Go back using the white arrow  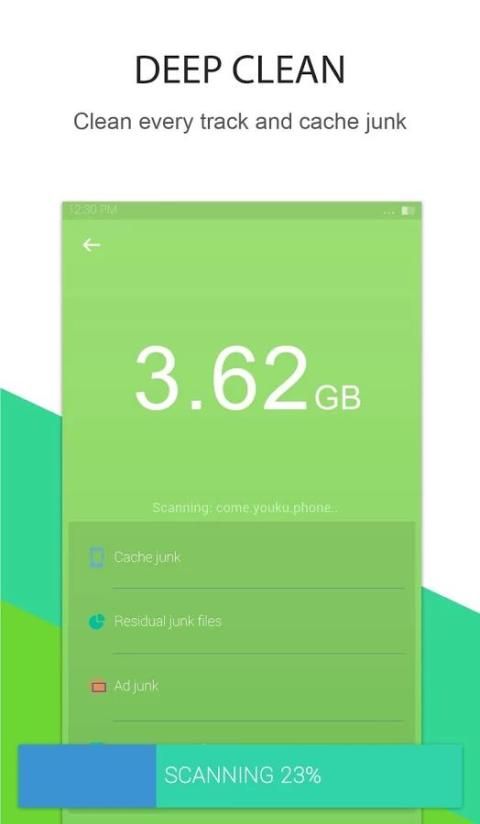91,245
